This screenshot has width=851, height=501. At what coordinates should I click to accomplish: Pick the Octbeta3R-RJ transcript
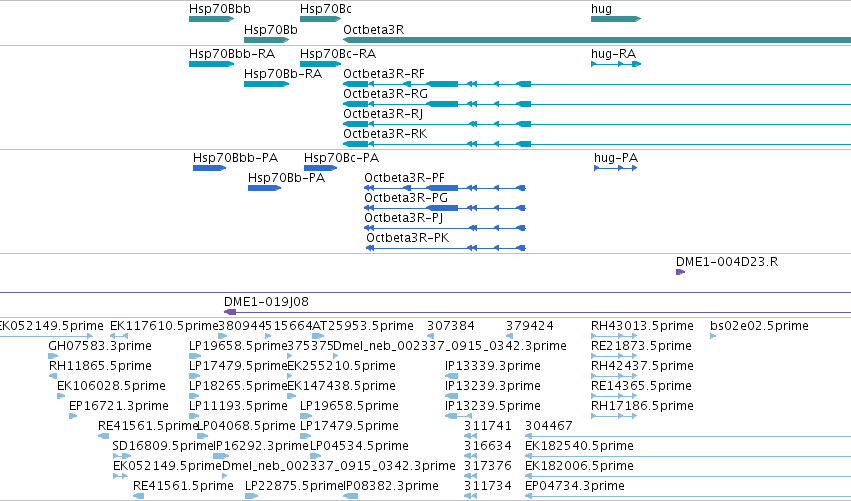(597, 124)
